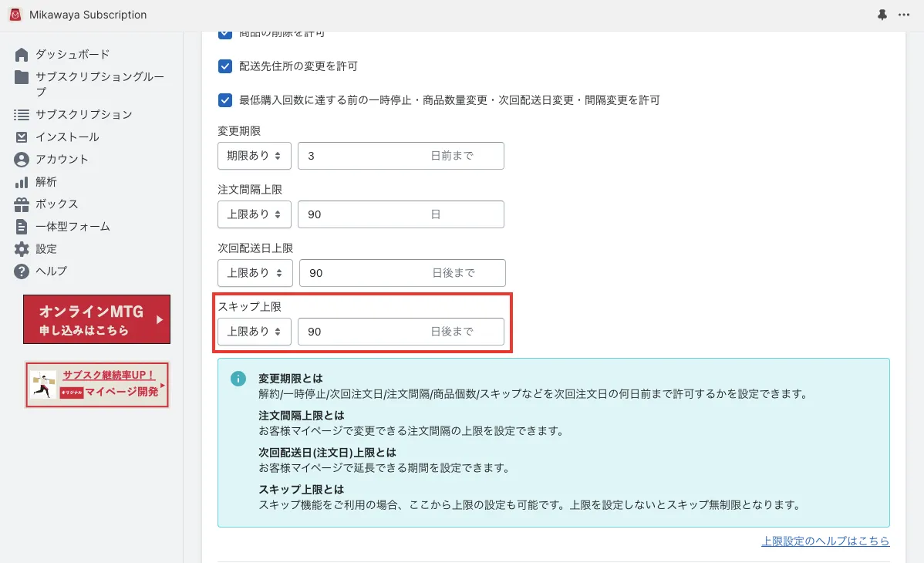924x563 pixels.
Task: Click the Mikawaya Subscription app logo icon
Action: [x=15, y=15]
